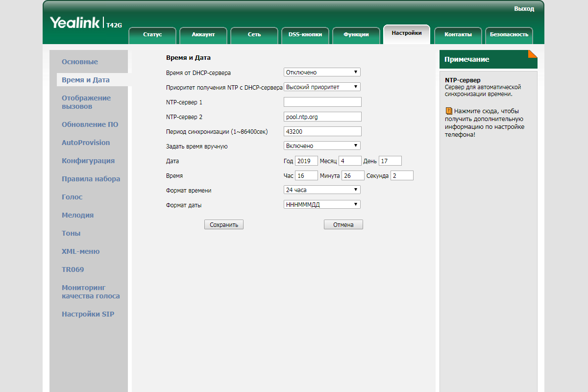Open the Аккаунт tab
588x392 pixels.
[x=203, y=34]
